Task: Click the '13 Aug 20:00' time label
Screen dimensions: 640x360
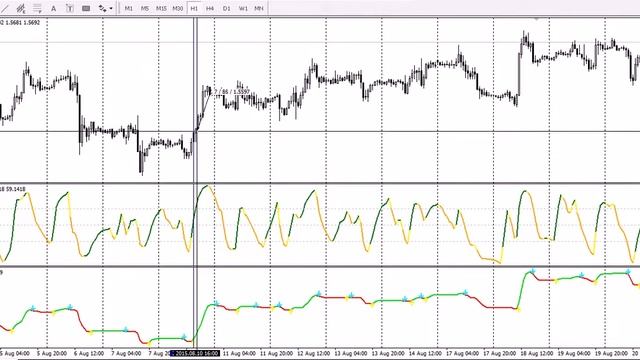Action: tap(388, 353)
